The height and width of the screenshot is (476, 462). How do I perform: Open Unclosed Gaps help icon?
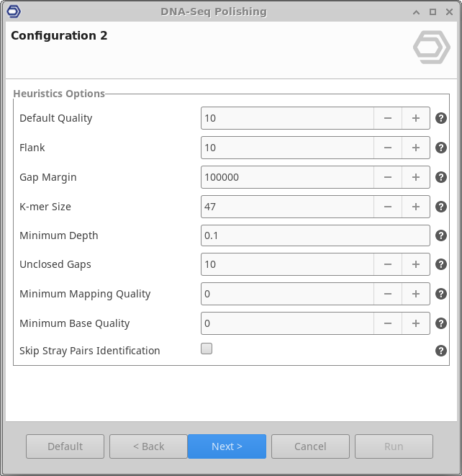(x=441, y=264)
